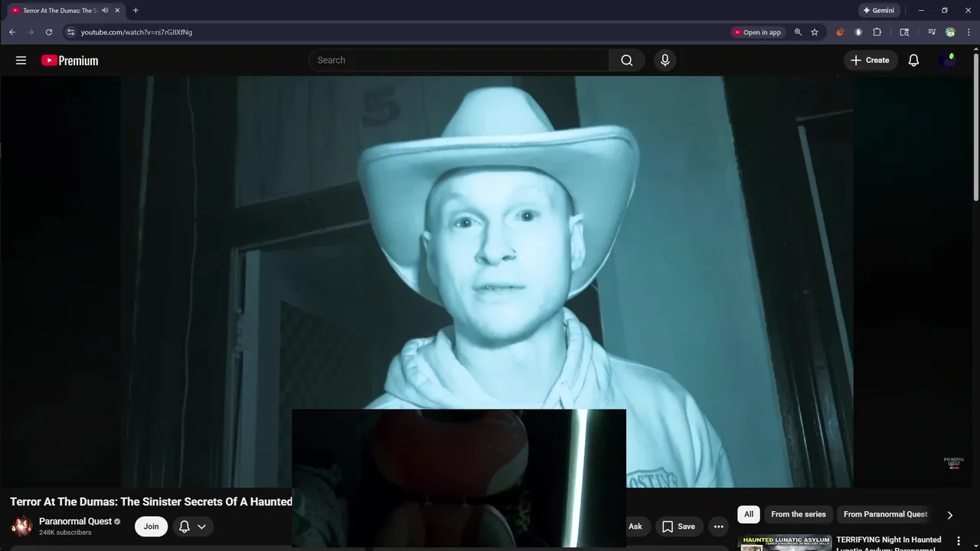Select the From Paranormal Quest chip
Screen dimensions: 980x551
(x=885, y=514)
